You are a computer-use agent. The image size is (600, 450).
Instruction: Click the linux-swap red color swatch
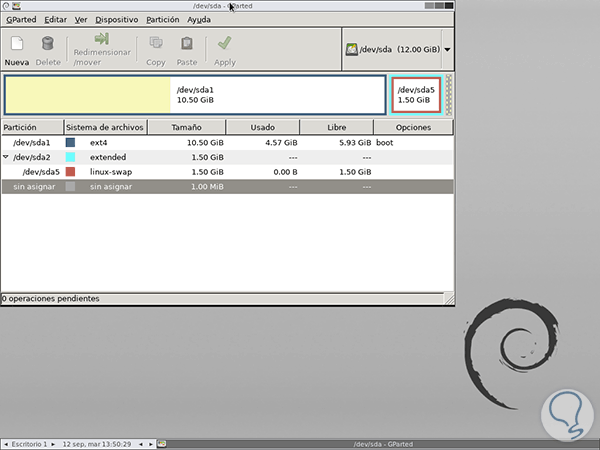click(70, 172)
